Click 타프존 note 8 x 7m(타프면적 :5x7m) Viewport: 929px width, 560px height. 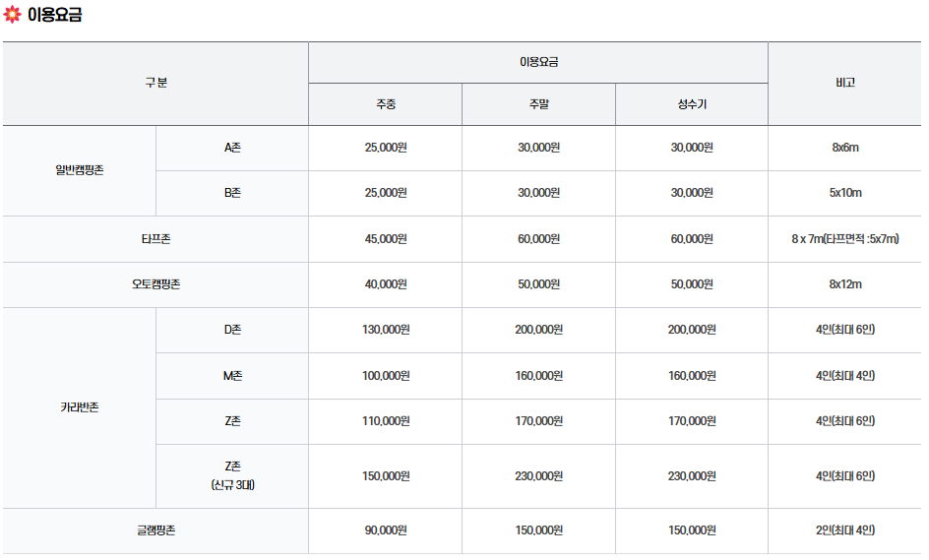point(845,239)
